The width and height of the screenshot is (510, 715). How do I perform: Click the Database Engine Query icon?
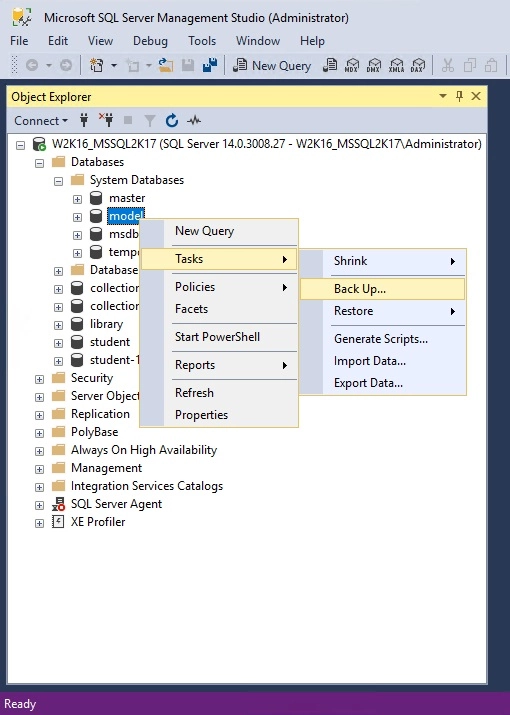(330, 66)
